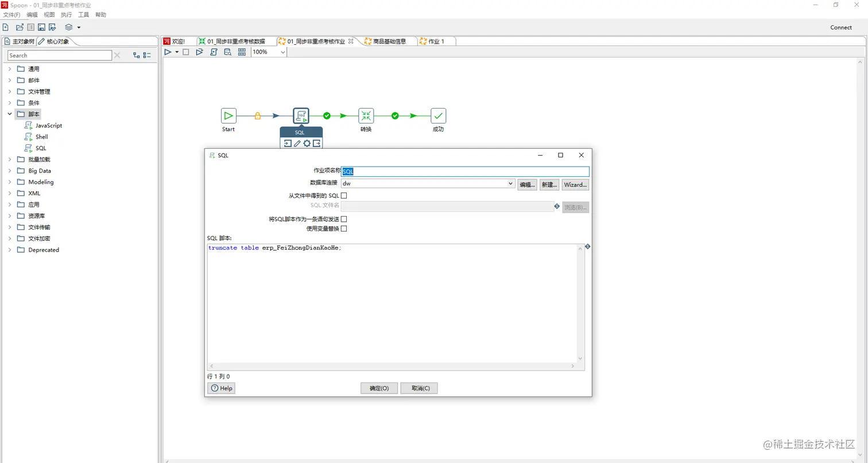Open the run options dropdown arrow
Viewport: 868px width, 463px height.
[177, 52]
